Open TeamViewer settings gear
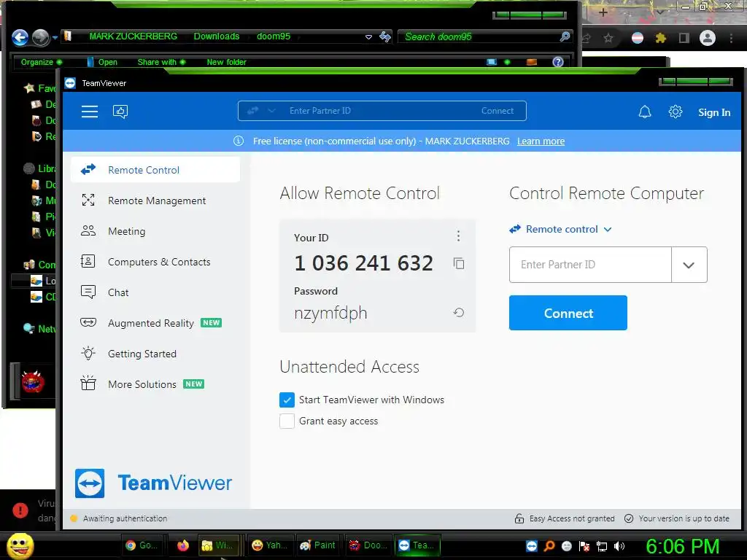Image resolution: width=747 pixels, height=560 pixels. 675,112
